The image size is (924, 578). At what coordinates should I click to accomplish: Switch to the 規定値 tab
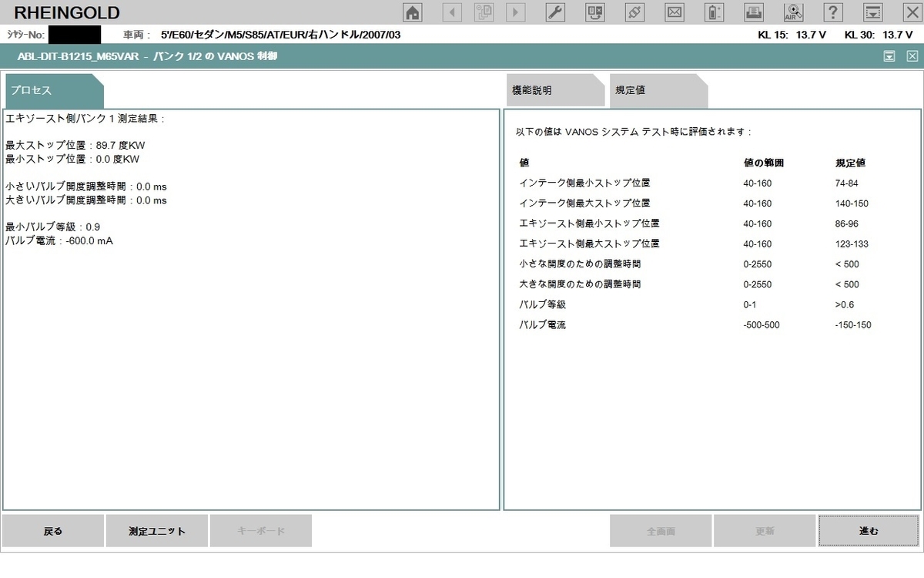(x=658, y=91)
